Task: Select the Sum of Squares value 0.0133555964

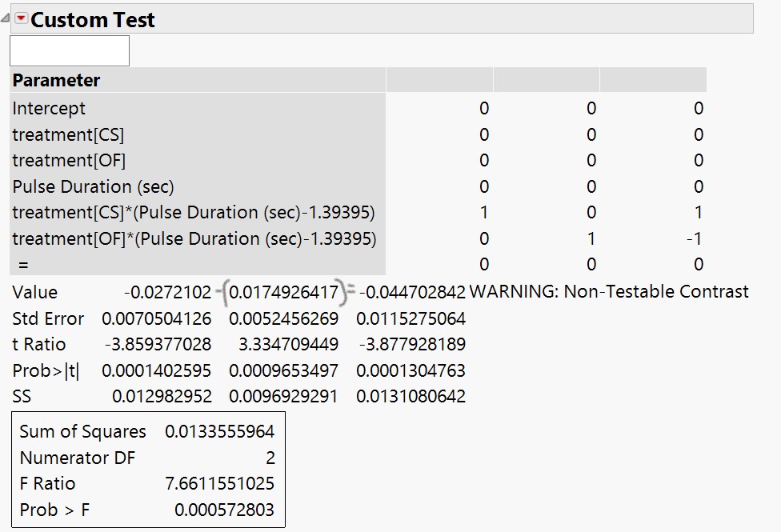Action: 219,432
